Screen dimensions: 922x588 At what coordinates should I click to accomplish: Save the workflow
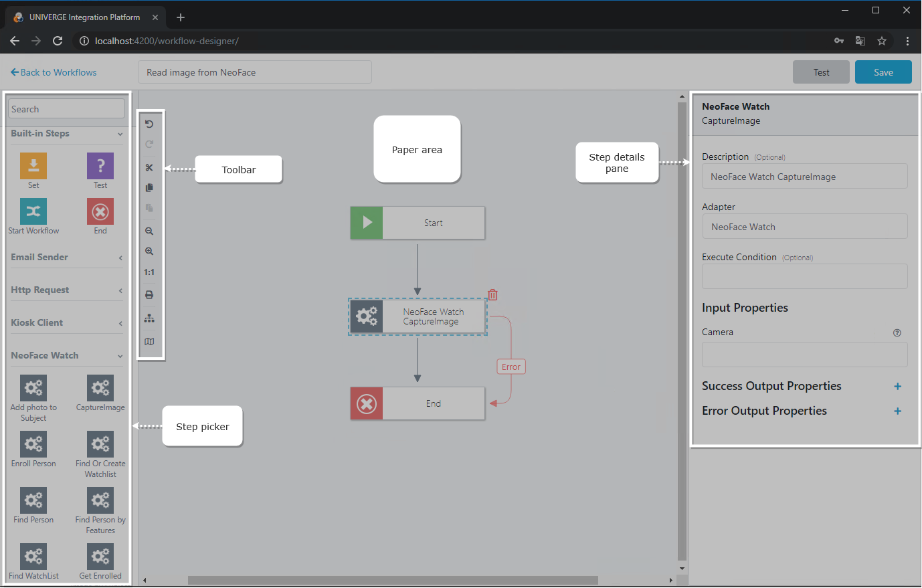(x=883, y=72)
